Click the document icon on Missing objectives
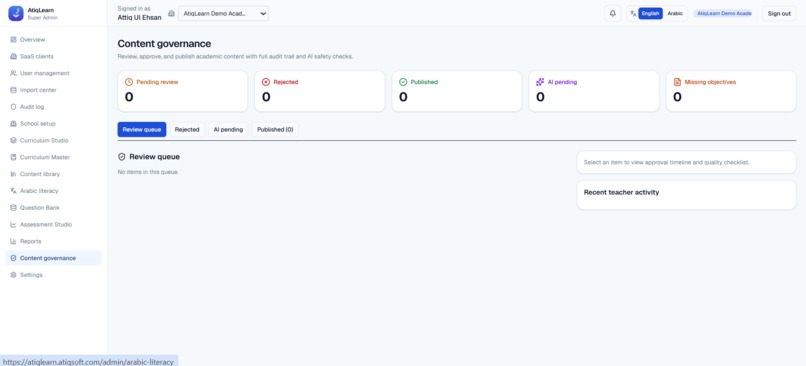 (x=677, y=82)
